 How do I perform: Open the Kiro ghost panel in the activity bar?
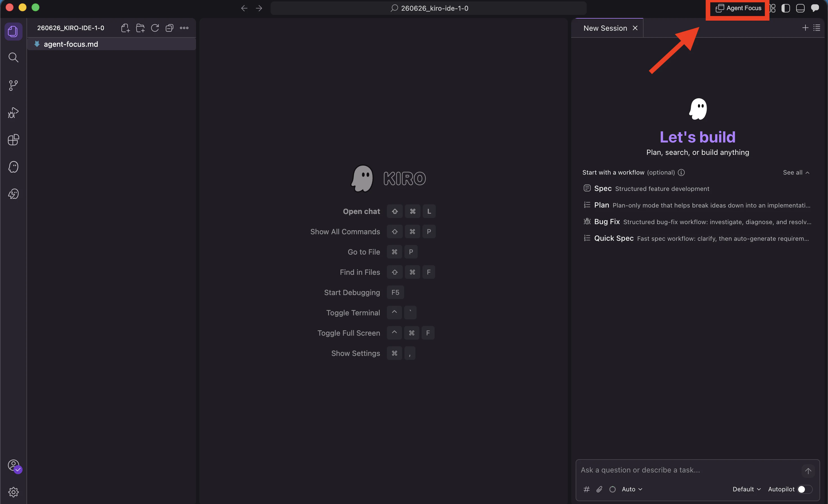pyautogui.click(x=13, y=167)
